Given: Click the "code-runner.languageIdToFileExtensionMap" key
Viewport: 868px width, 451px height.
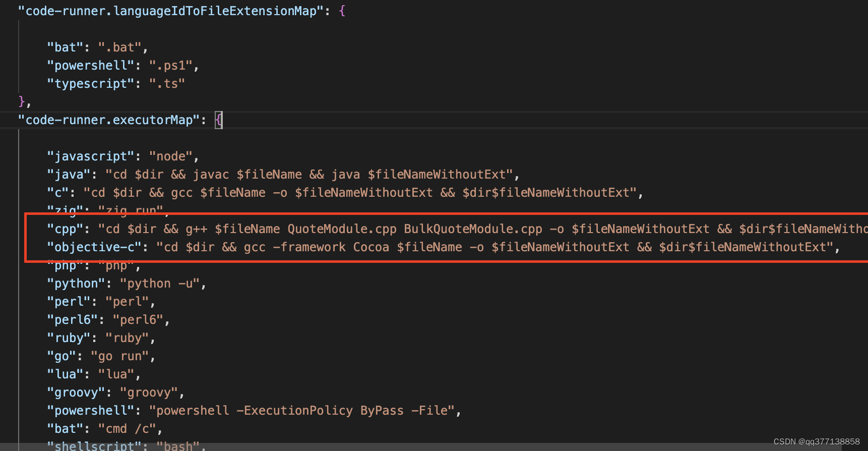Looking at the screenshot, I should [x=171, y=11].
